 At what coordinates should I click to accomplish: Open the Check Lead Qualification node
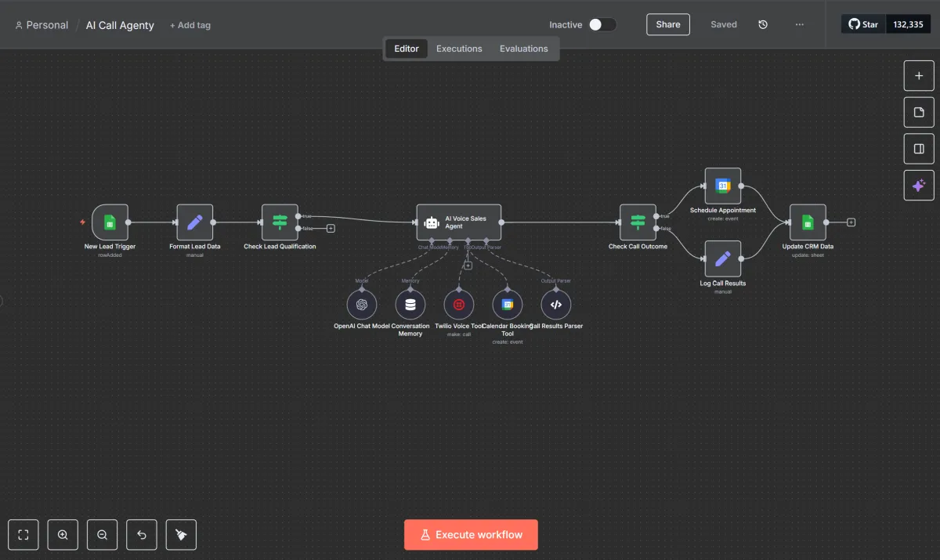[280, 222]
